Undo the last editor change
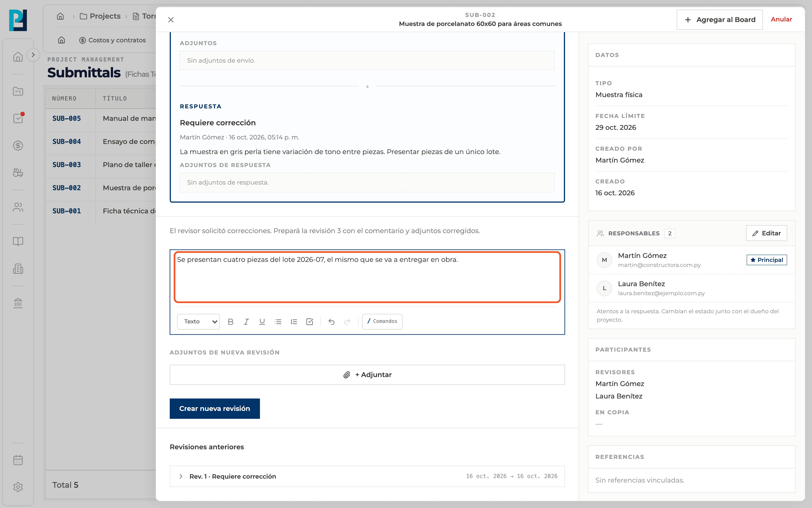 pos(332,321)
